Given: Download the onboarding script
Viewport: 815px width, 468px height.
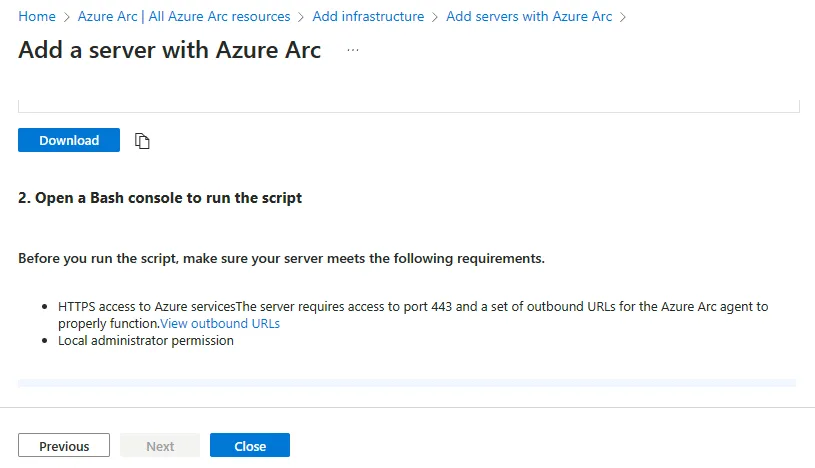Looking at the screenshot, I should (x=69, y=140).
